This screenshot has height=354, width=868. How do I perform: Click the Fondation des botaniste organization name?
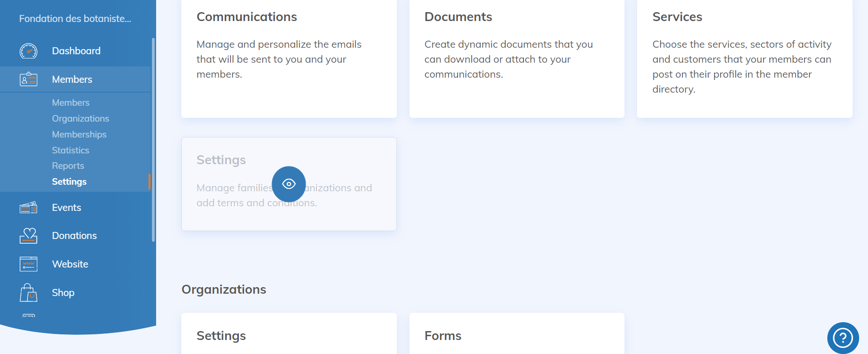[75, 19]
